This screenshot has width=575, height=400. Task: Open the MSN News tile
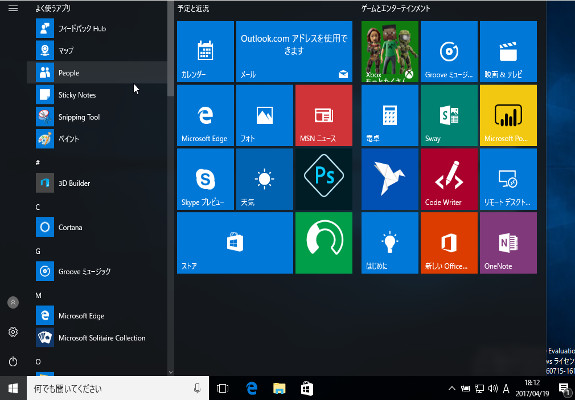point(324,115)
